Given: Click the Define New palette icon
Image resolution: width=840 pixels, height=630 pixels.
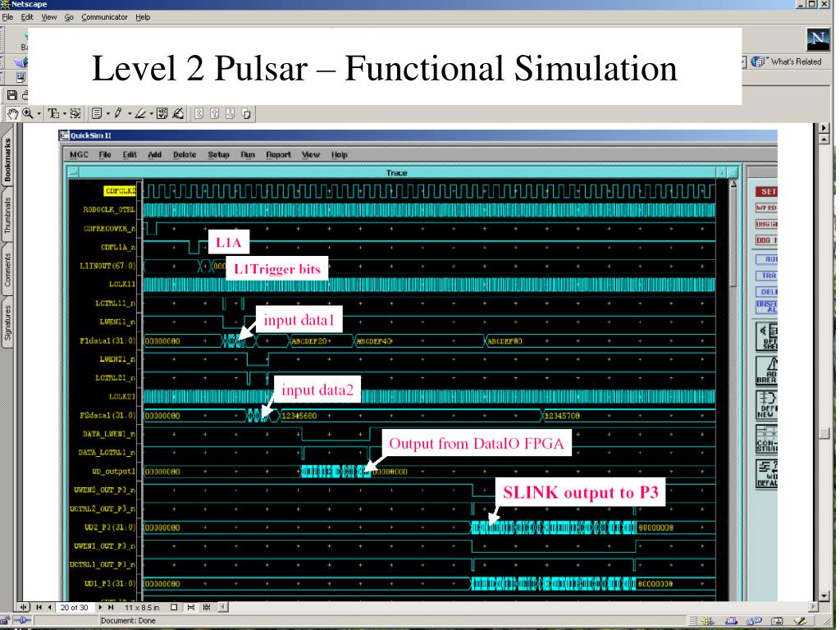Looking at the screenshot, I should (767, 404).
